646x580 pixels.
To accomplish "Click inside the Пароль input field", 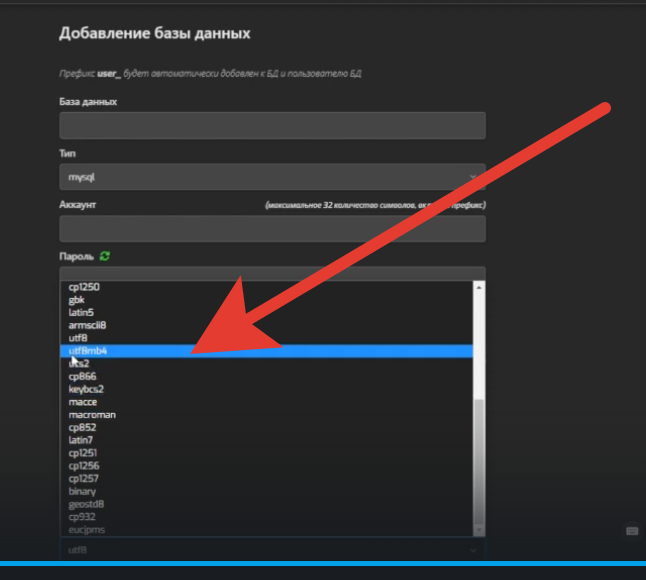I will [x=272, y=273].
